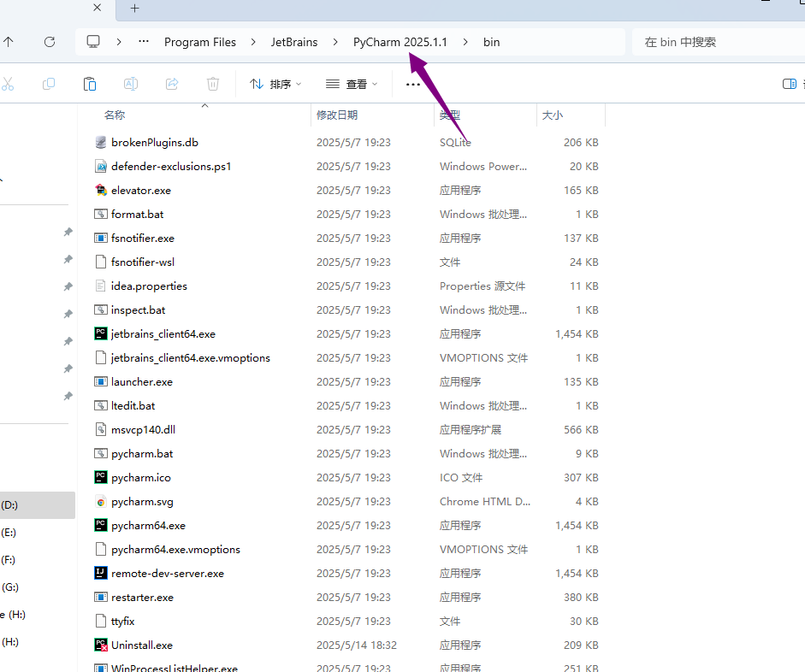
Task: Open new tab with plus button
Action: coord(134,9)
